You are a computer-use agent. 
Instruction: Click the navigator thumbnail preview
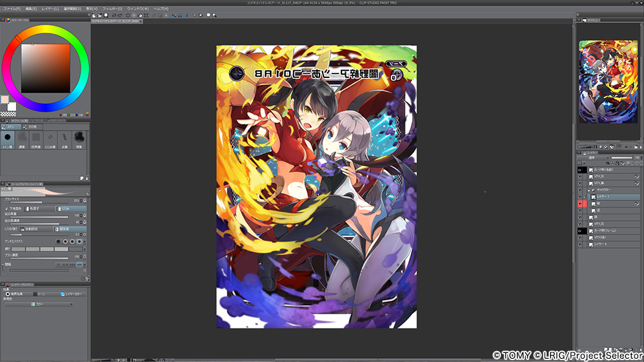(x=609, y=81)
